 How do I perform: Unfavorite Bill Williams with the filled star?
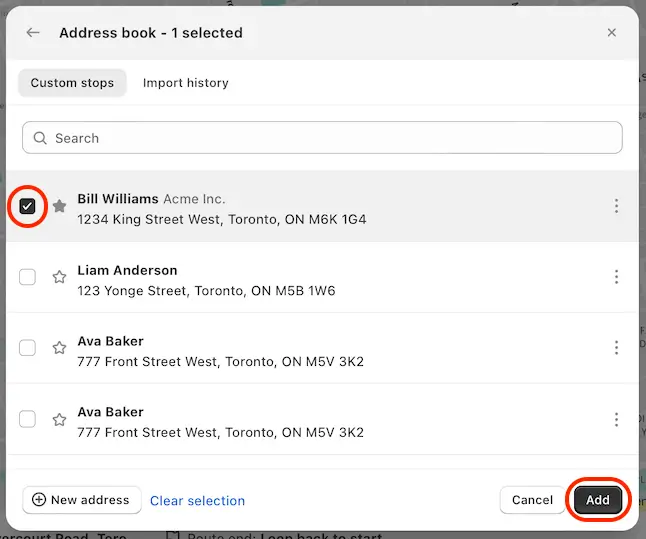59,206
